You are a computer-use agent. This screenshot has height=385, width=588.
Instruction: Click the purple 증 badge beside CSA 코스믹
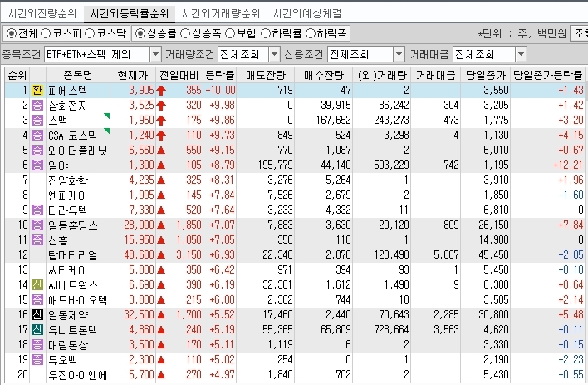(x=37, y=136)
